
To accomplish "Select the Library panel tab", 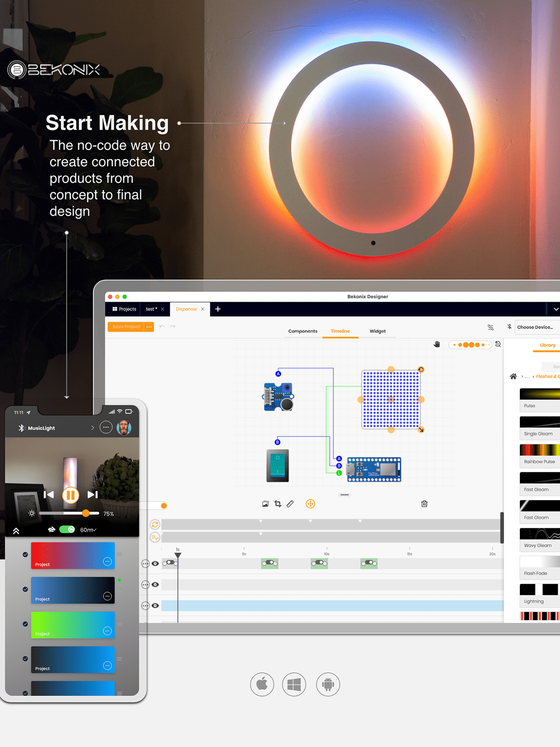I will [547, 345].
